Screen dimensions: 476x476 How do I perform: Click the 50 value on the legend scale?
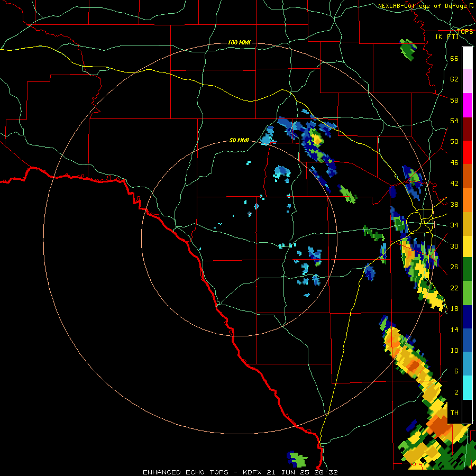(x=454, y=142)
